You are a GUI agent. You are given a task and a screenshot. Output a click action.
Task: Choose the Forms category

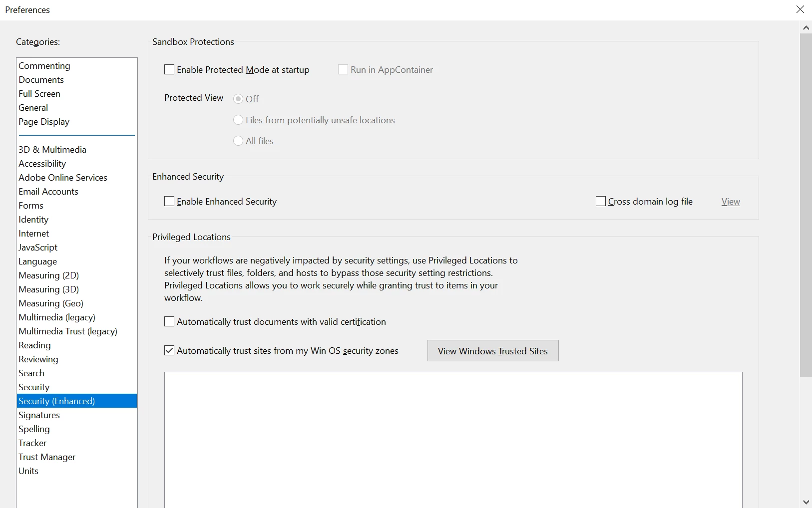tap(77, 206)
